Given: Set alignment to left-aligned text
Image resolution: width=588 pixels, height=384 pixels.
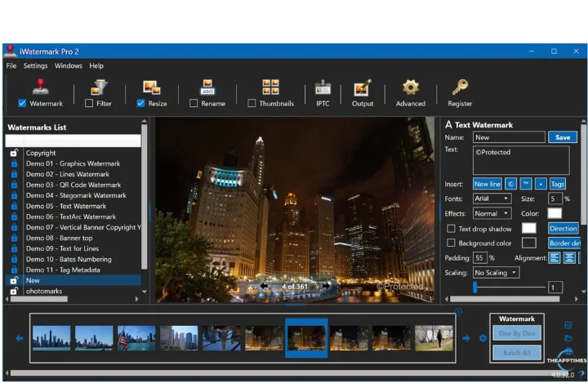Looking at the screenshot, I should 555,258.
